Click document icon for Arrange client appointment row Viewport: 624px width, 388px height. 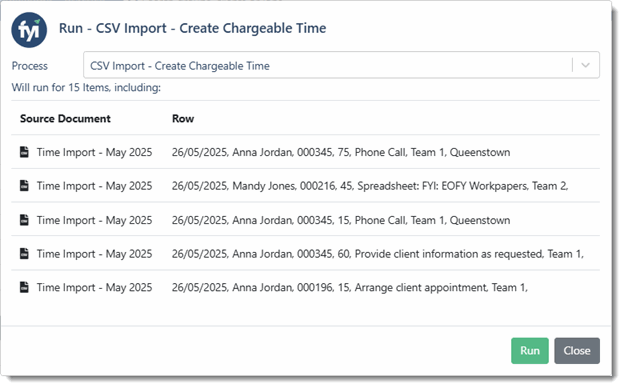click(24, 287)
